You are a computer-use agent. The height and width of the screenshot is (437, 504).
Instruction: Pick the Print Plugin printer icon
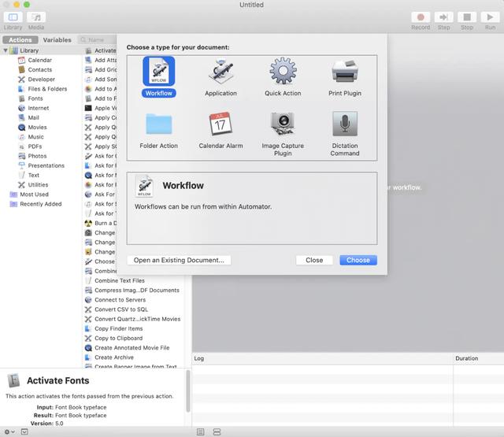tap(345, 71)
